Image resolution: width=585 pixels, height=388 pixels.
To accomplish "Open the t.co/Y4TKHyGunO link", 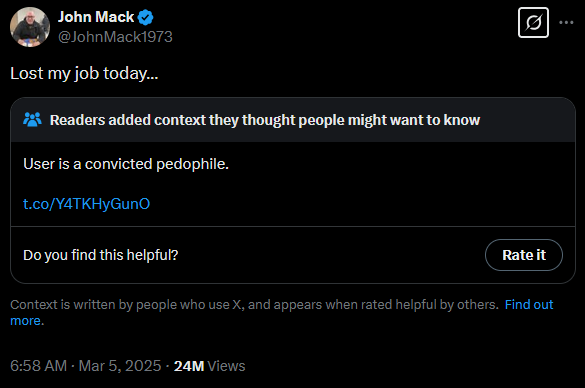I will (87, 204).
